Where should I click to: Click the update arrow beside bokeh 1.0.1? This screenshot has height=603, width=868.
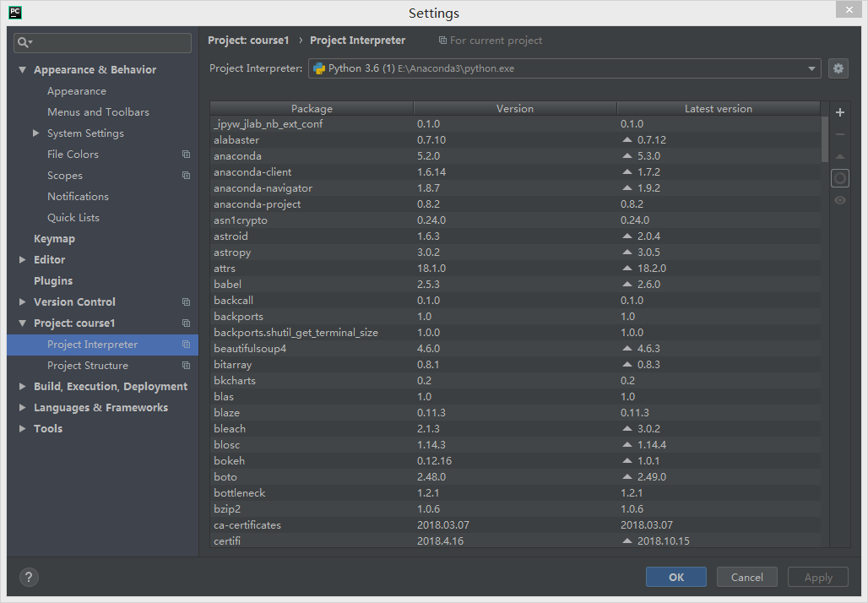pyautogui.click(x=627, y=460)
